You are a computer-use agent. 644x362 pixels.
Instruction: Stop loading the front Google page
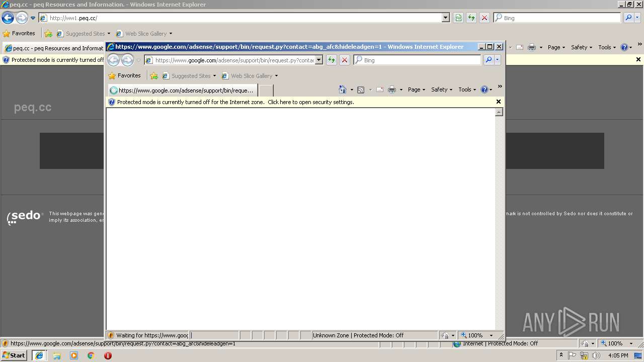(345, 60)
